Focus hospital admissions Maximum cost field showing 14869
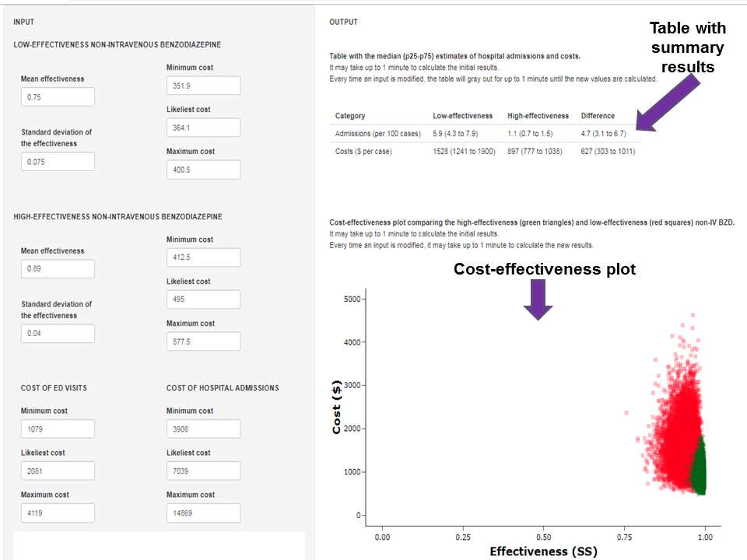 203,513
